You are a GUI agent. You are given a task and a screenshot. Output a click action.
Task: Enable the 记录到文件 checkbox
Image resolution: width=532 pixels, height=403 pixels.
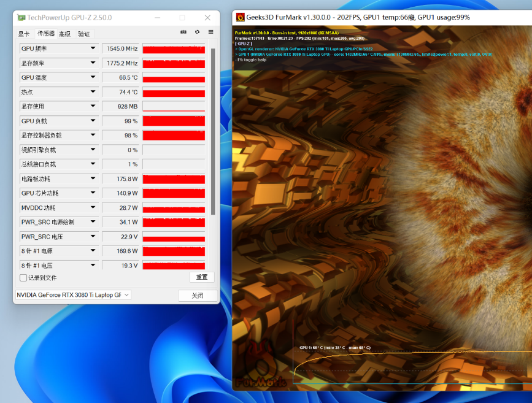pyautogui.click(x=23, y=278)
